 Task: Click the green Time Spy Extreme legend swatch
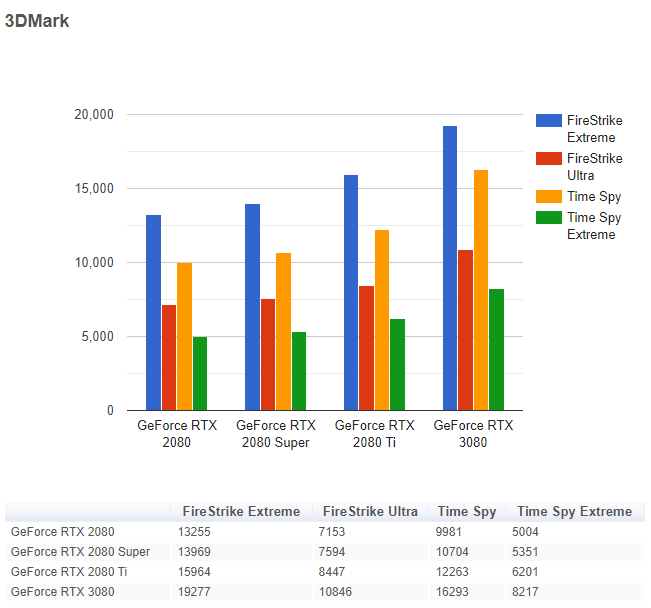click(548, 217)
